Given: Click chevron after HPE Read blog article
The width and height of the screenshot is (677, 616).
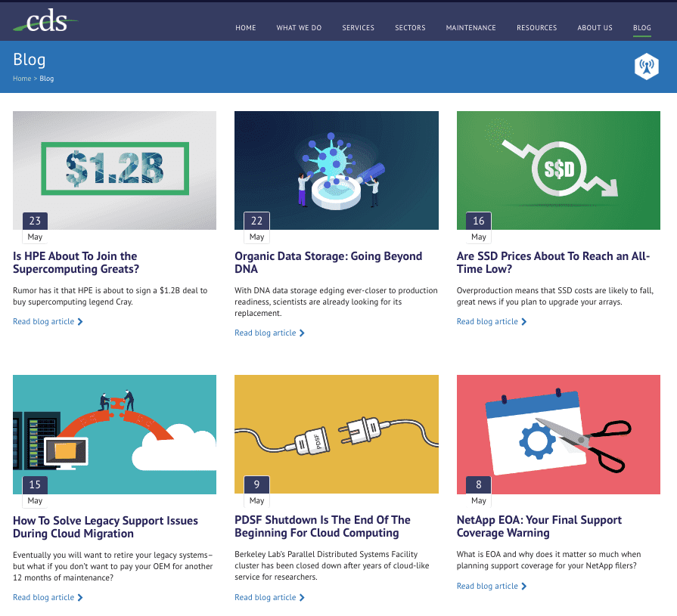Looking at the screenshot, I should coord(80,322).
